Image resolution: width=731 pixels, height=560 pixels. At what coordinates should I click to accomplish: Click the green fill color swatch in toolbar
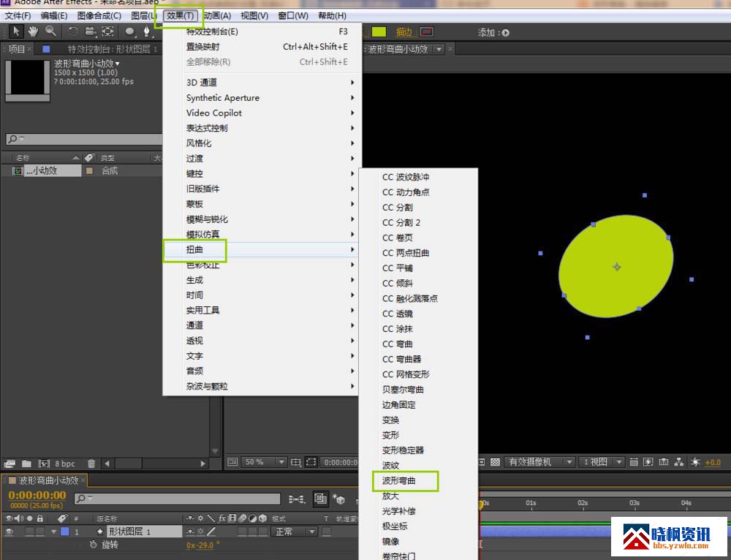click(x=379, y=31)
